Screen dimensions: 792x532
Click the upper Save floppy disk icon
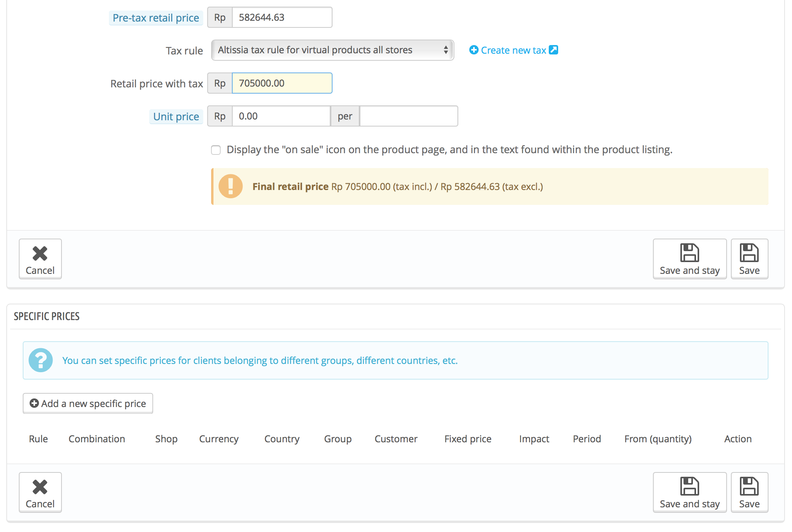pos(749,253)
